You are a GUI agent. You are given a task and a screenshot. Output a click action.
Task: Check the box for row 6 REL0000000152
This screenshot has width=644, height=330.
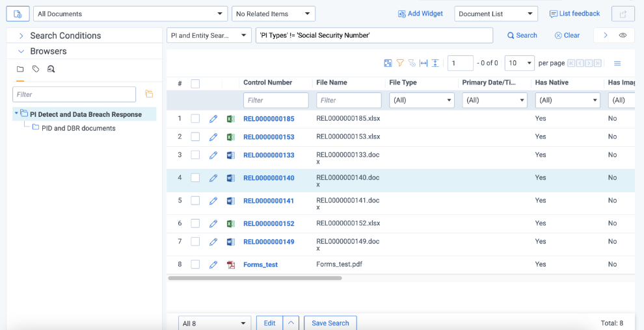coord(195,223)
